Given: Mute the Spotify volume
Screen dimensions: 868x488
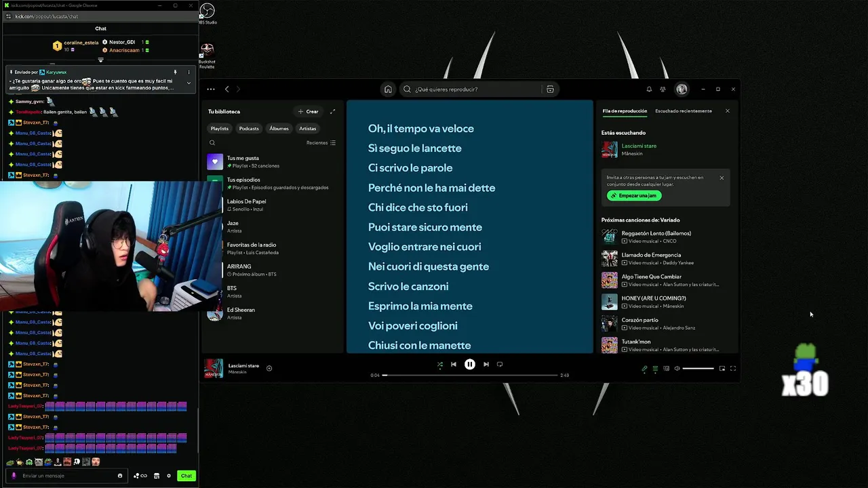Looking at the screenshot, I should pos(677,368).
